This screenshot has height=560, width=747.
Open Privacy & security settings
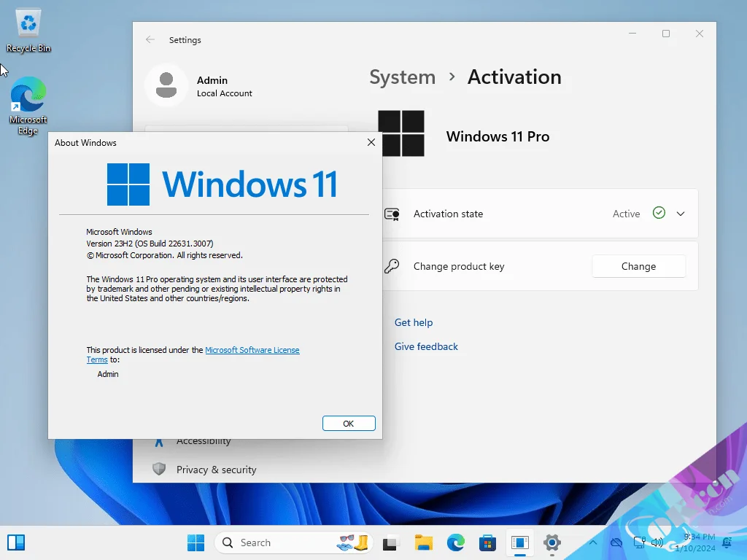click(216, 470)
